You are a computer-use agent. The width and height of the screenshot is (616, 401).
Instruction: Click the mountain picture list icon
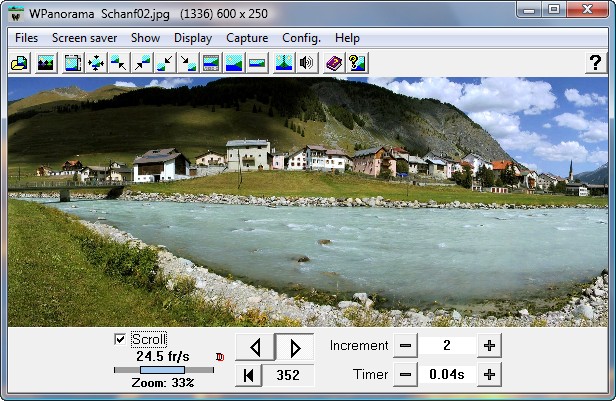point(46,63)
